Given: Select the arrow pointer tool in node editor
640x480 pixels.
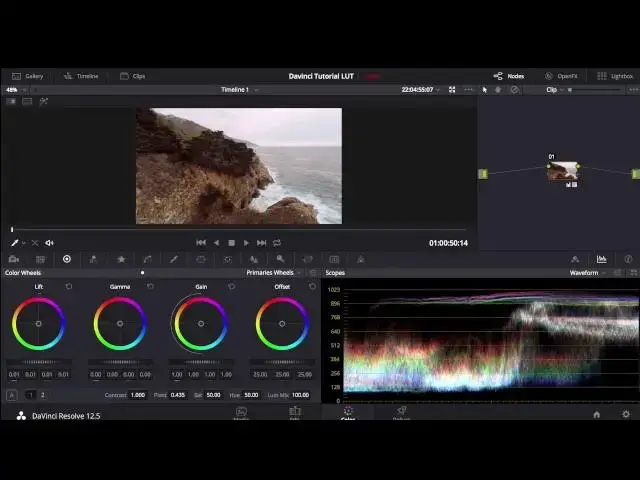Looking at the screenshot, I should click(x=484, y=90).
